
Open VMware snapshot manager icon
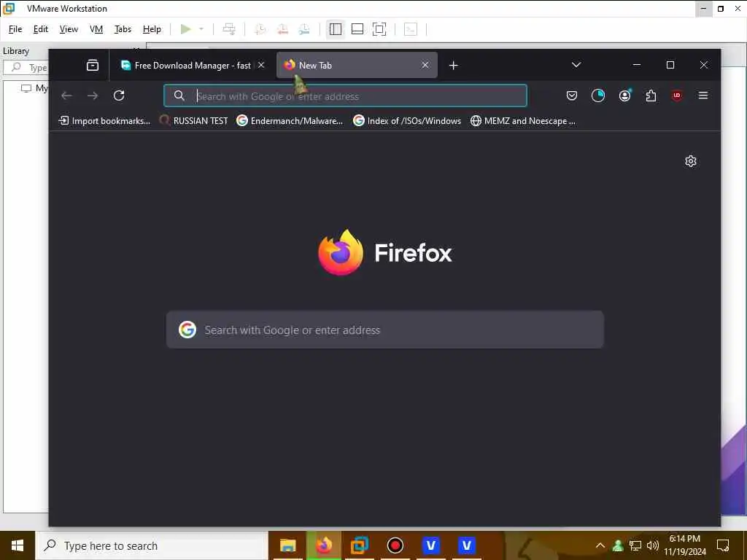click(x=304, y=29)
